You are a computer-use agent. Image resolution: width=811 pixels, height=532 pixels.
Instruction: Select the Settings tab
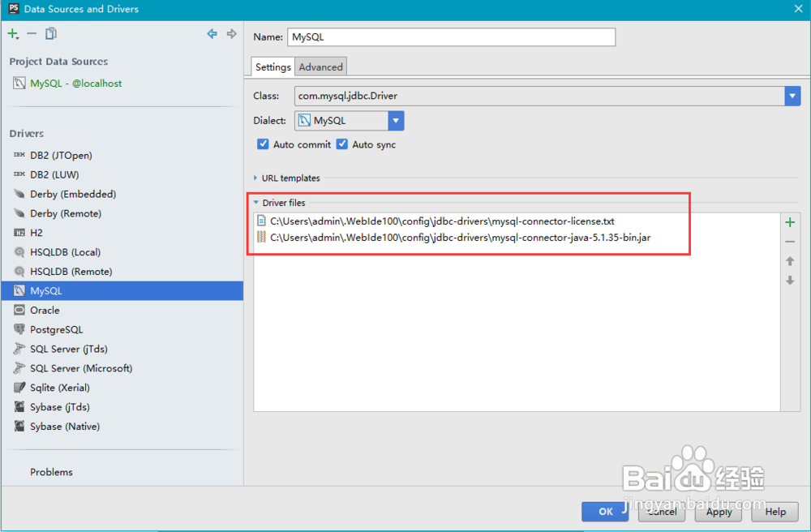click(272, 66)
